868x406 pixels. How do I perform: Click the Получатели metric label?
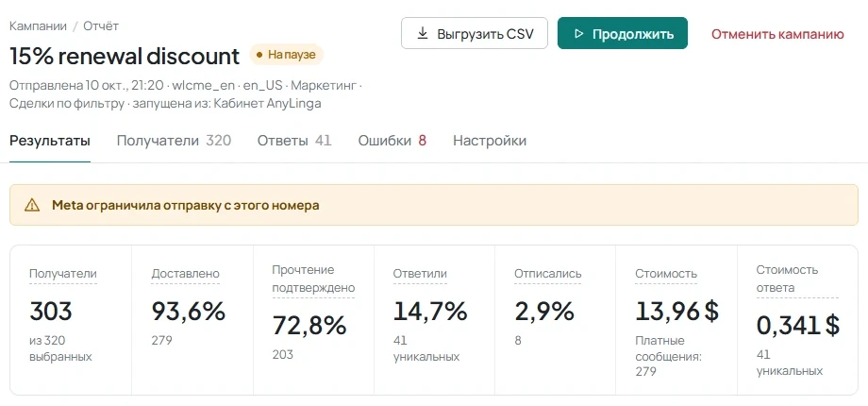tap(63, 274)
